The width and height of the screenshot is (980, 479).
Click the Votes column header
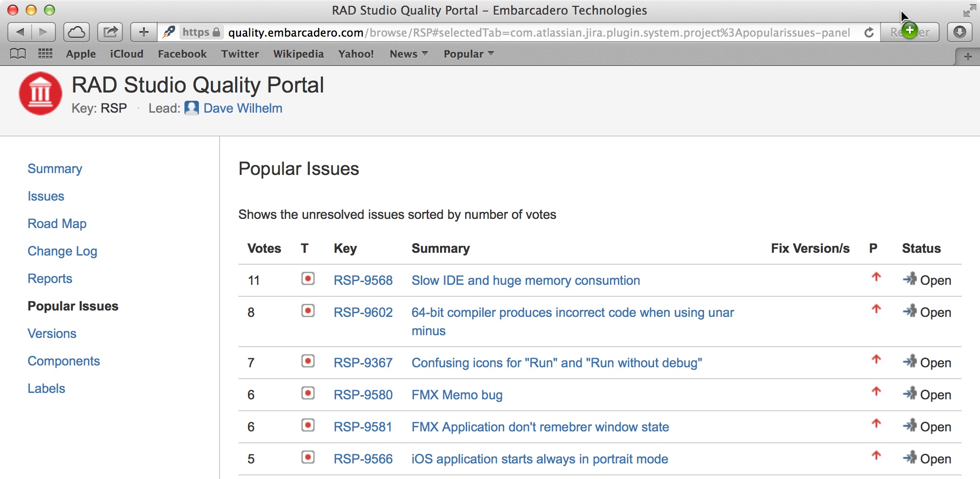pos(264,248)
